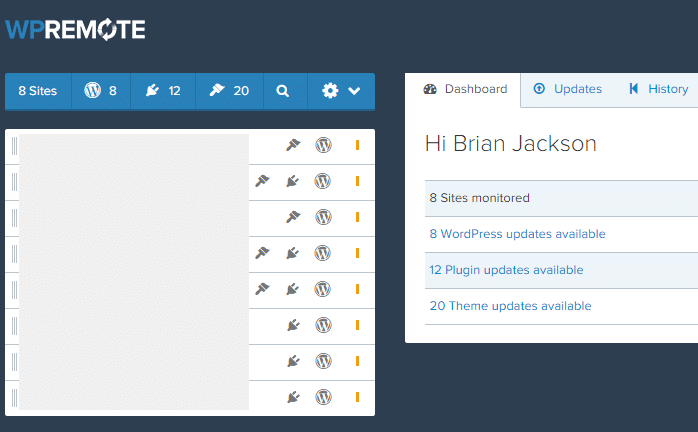Click WordPress update icon in third site row
698x432 pixels.
click(324, 217)
